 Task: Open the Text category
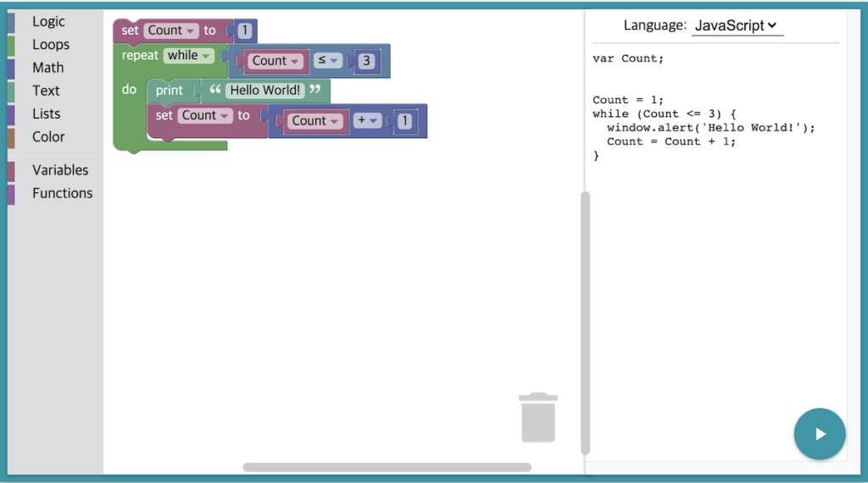[x=46, y=91]
